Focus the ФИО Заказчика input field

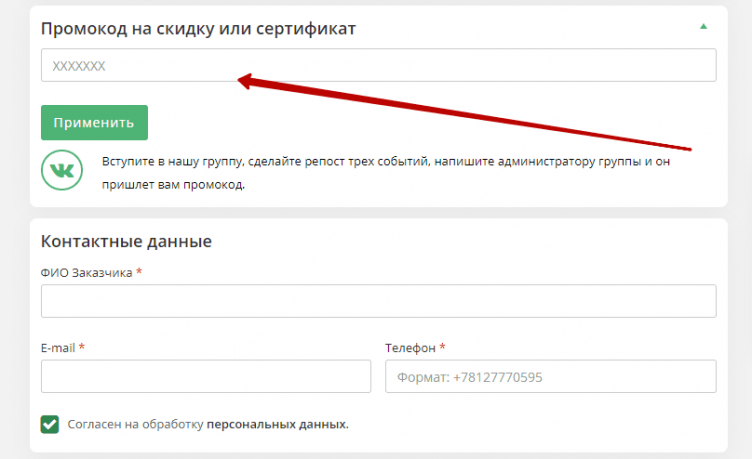point(378,301)
